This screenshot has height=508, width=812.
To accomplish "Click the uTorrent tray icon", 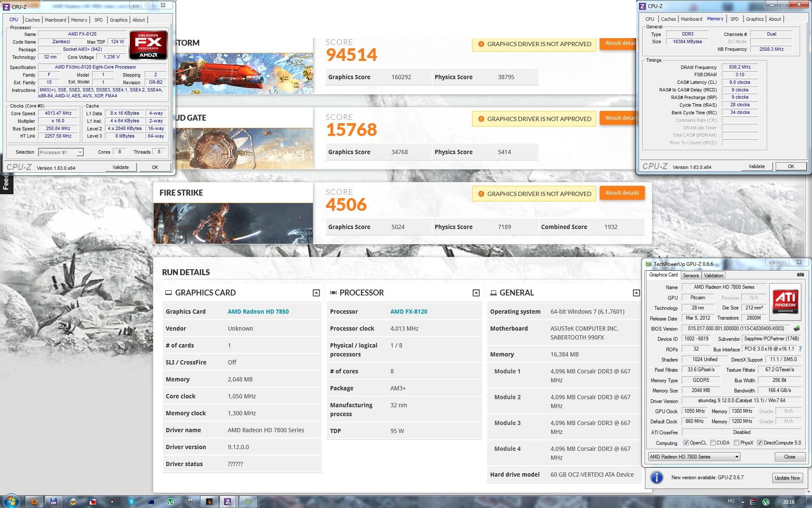I will pyautogui.click(x=765, y=502).
